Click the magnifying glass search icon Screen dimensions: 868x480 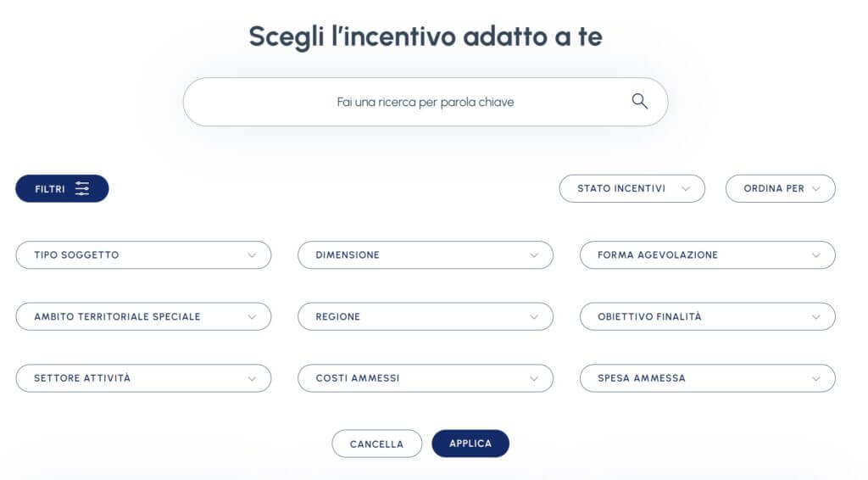[x=640, y=102]
